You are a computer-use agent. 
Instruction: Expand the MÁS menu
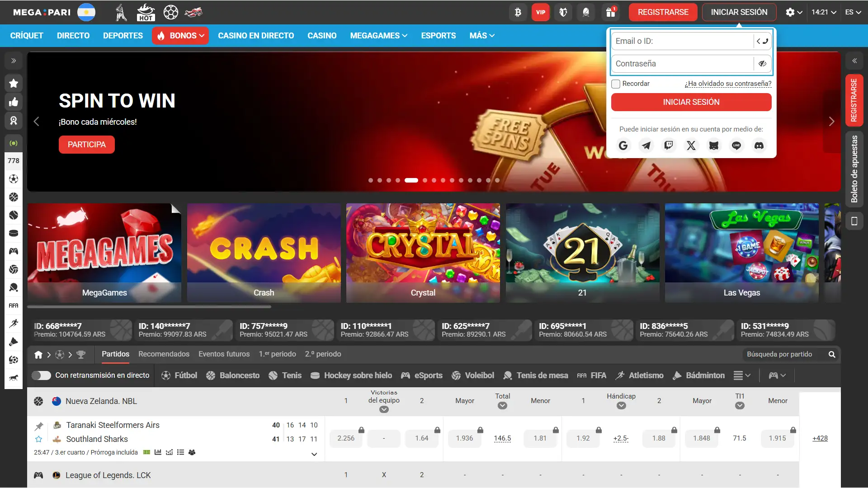point(482,36)
